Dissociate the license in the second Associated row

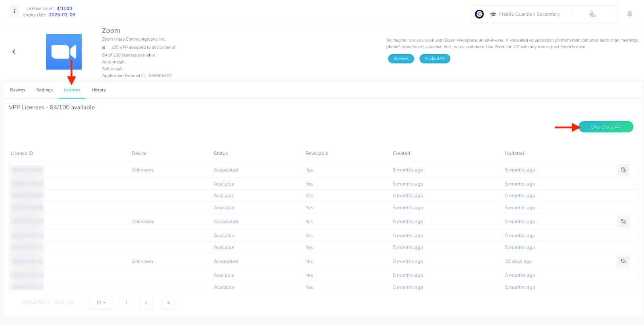(623, 221)
